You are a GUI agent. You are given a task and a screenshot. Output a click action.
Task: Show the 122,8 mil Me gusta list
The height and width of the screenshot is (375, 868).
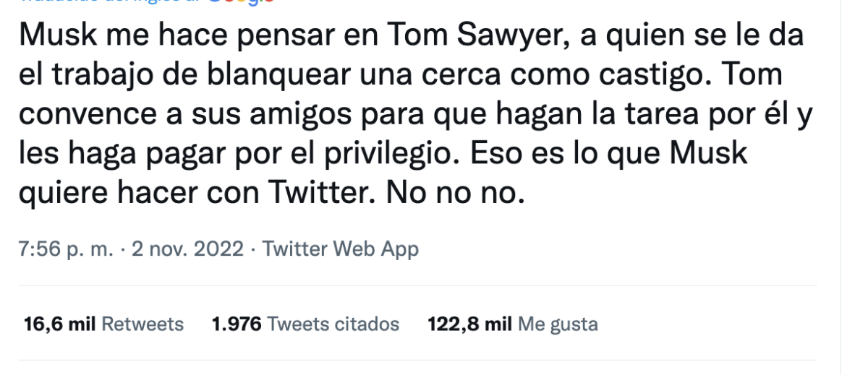click(514, 324)
